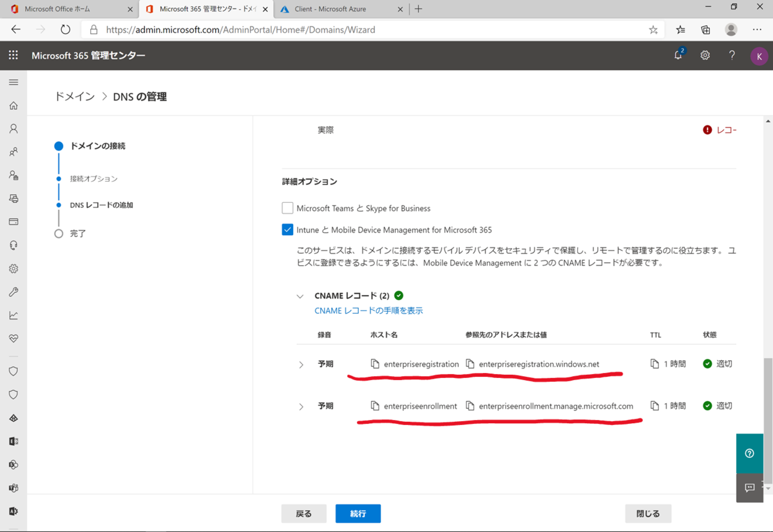Select 完了 wizard step
The height and width of the screenshot is (532, 773).
coord(78,234)
